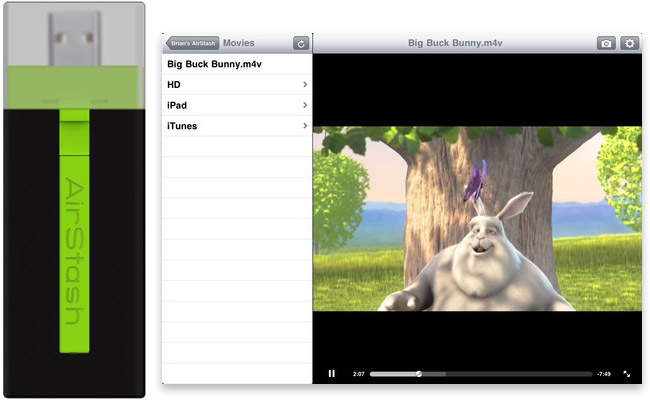
Task: Enter fullscreen with the expand arrows icon
Action: click(x=627, y=374)
